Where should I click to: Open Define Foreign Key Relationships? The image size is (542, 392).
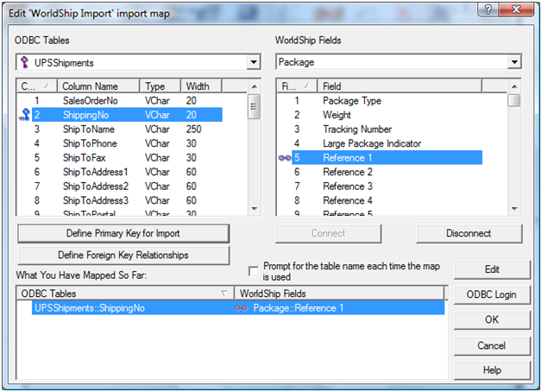pyautogui.click(x=123, y=256)
